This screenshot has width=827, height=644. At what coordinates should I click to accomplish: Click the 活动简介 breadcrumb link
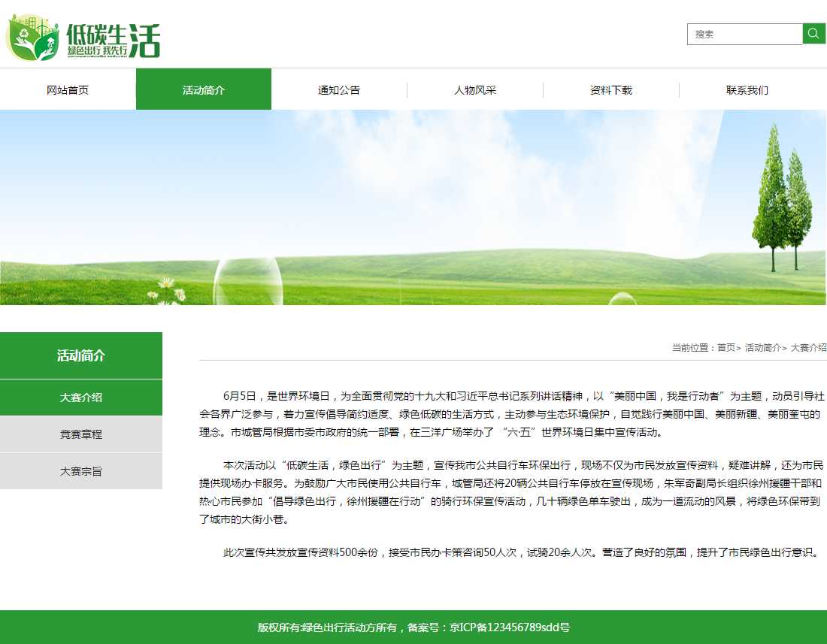pyautogui.click(x=762, y=348)
